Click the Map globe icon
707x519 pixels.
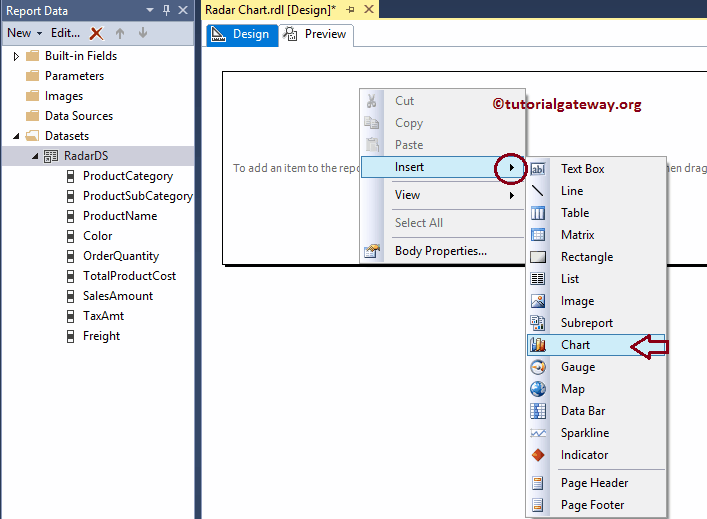(537, 389)
